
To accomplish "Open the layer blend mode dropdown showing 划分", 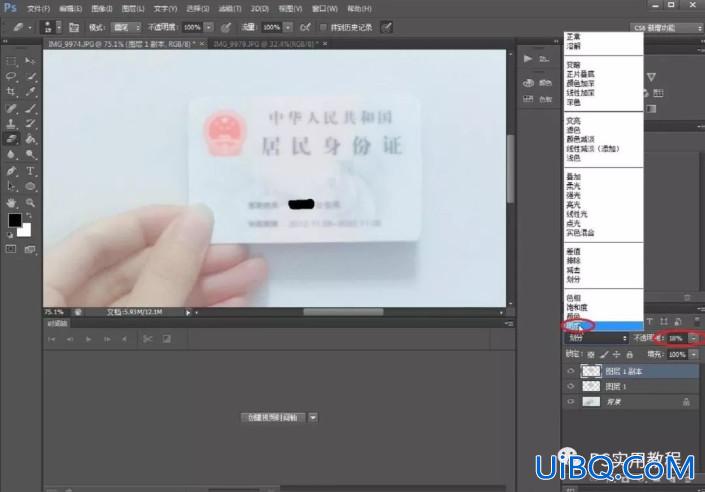I will click(596, 338).
